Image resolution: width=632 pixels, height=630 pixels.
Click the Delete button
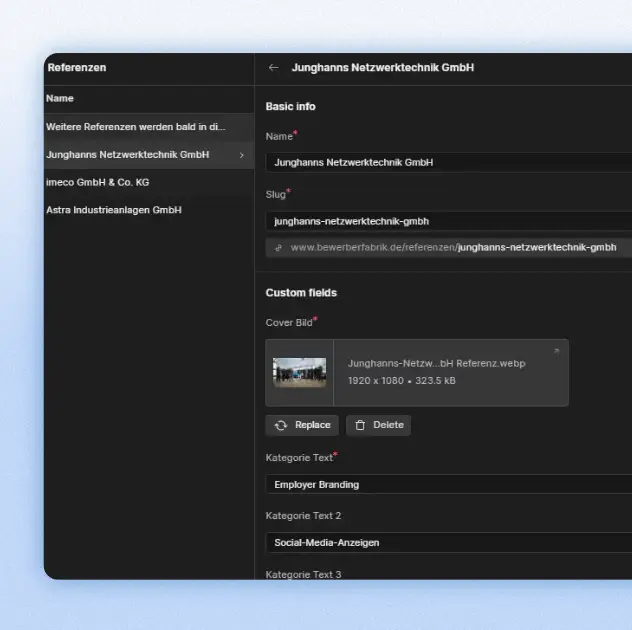coord(379,425)
